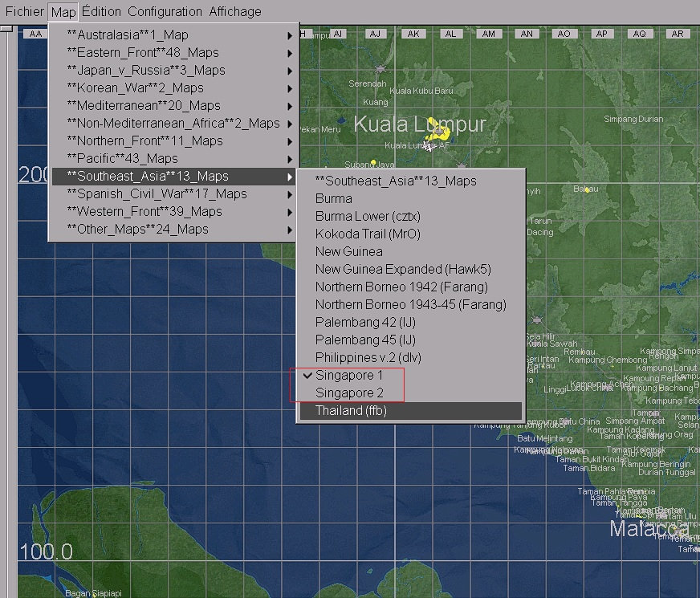Open the Édition menu
The width and height of the screenshot is (700, 598).
click(101, 11)
